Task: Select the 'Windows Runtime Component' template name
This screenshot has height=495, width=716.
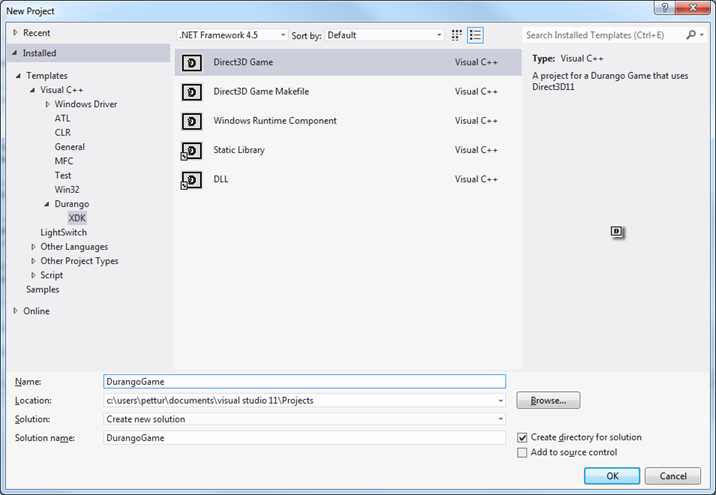Action: (275, 121)
